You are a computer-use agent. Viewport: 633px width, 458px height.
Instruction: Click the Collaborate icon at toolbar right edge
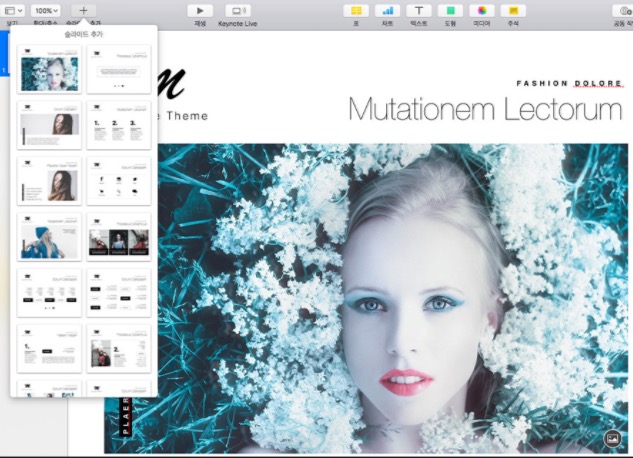pyautogui.click(x=624, y=10)
